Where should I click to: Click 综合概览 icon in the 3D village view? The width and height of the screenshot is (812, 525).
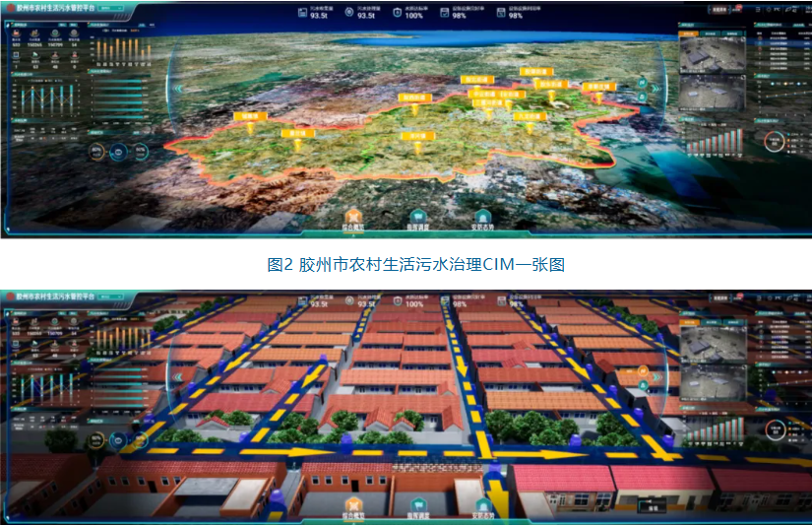coord(355,505)
